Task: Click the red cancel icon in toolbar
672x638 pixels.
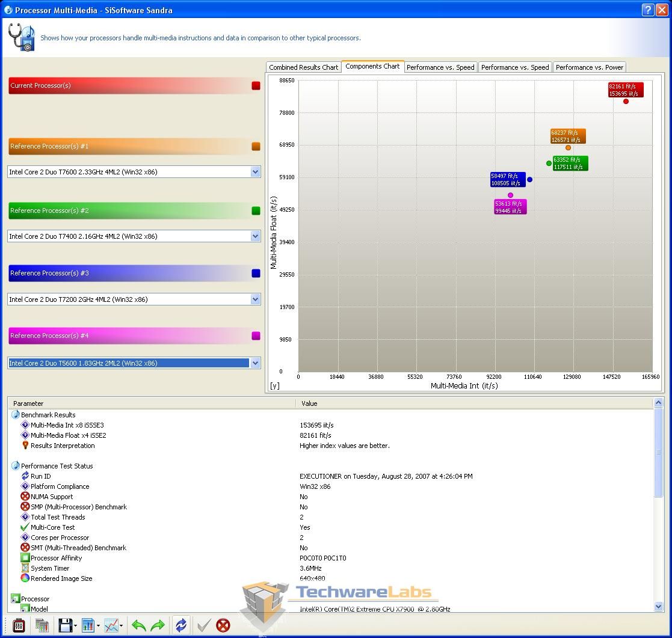Action: tap(223, 625)
